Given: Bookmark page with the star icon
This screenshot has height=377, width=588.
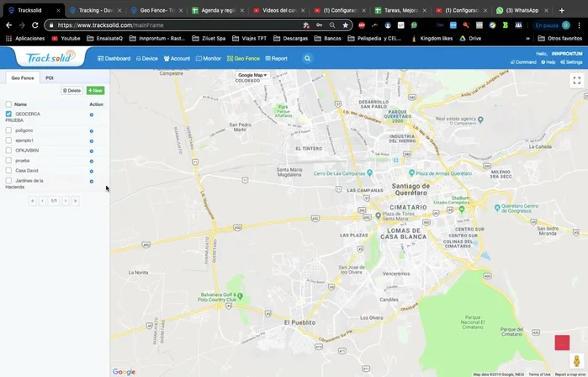Looking at the screenshot, I should tap(345, 25).
